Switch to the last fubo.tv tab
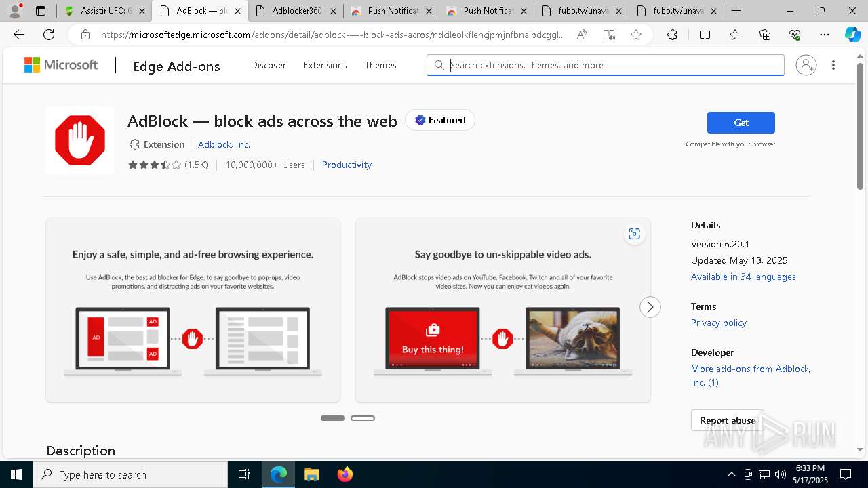This screenshot has height=488, width=868. coord(677,11)
